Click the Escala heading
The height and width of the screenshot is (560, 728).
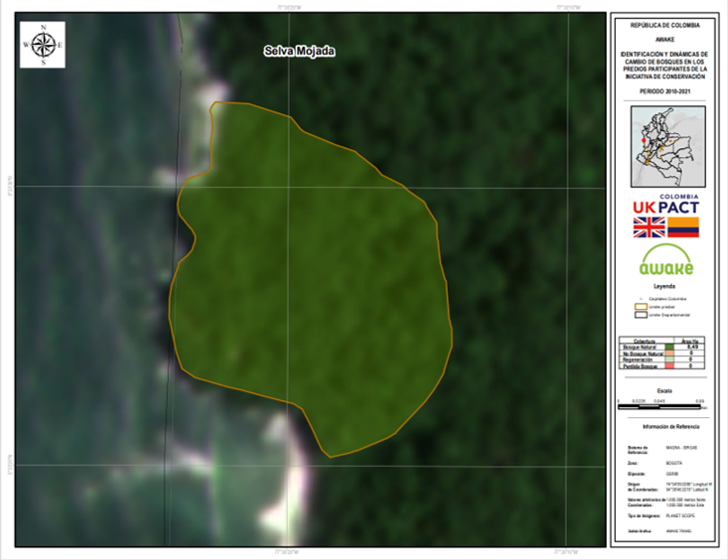click(664, 391)
